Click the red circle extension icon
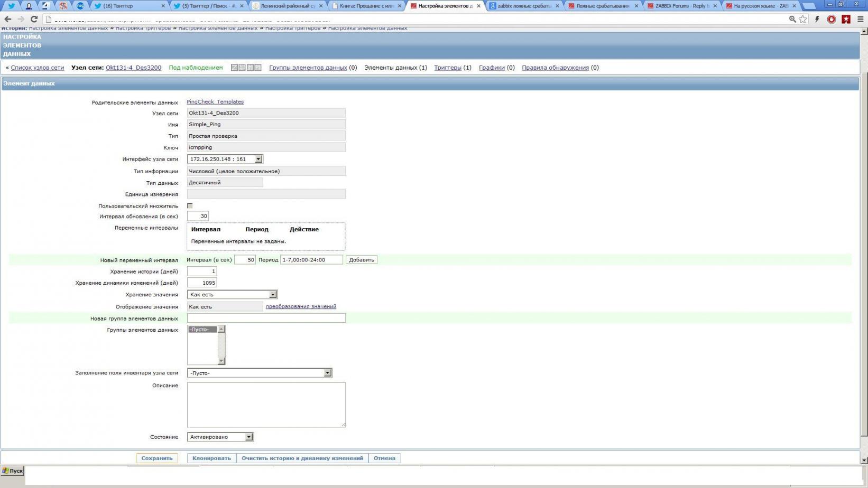The width and height of the screenshot is (868, 488). coord(832,19)
